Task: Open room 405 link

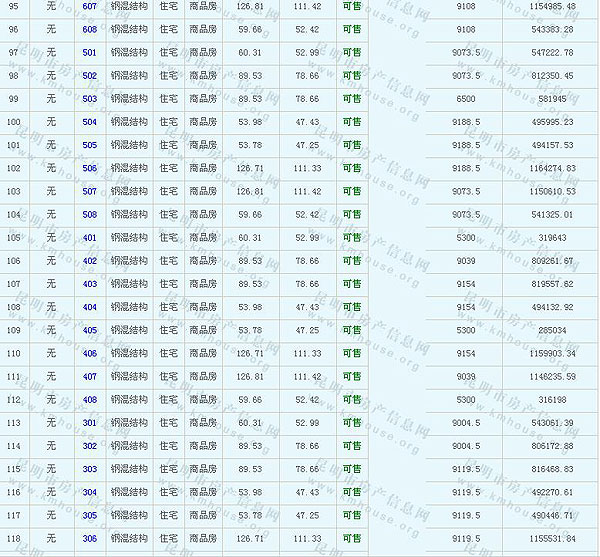Action: [90, 330]
